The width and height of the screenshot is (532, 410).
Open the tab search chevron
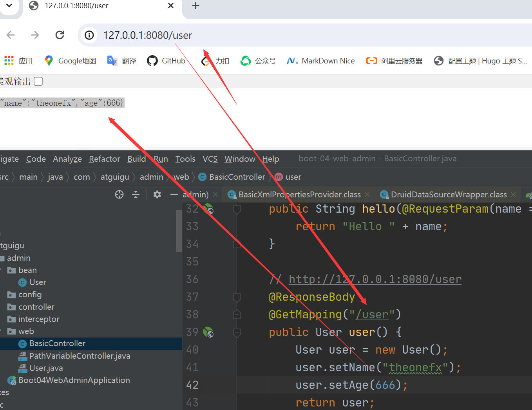pos(9,5)
